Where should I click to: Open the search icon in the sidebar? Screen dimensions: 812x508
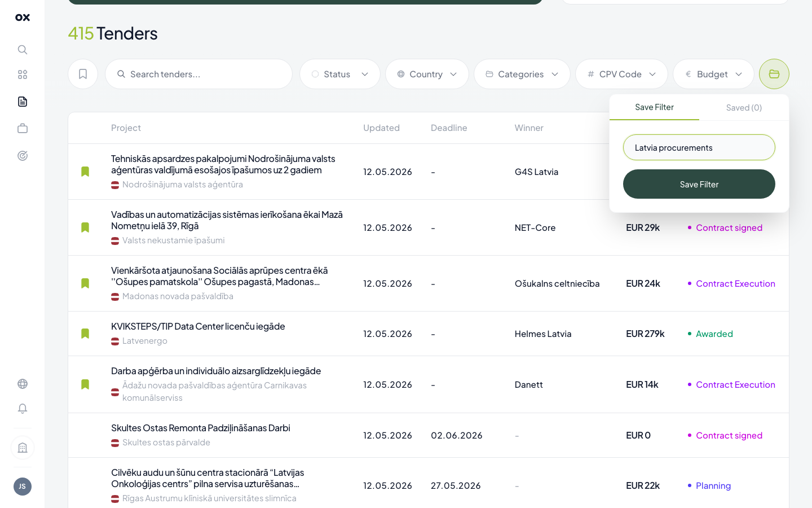pyautogui.click(x=23, y=50)
